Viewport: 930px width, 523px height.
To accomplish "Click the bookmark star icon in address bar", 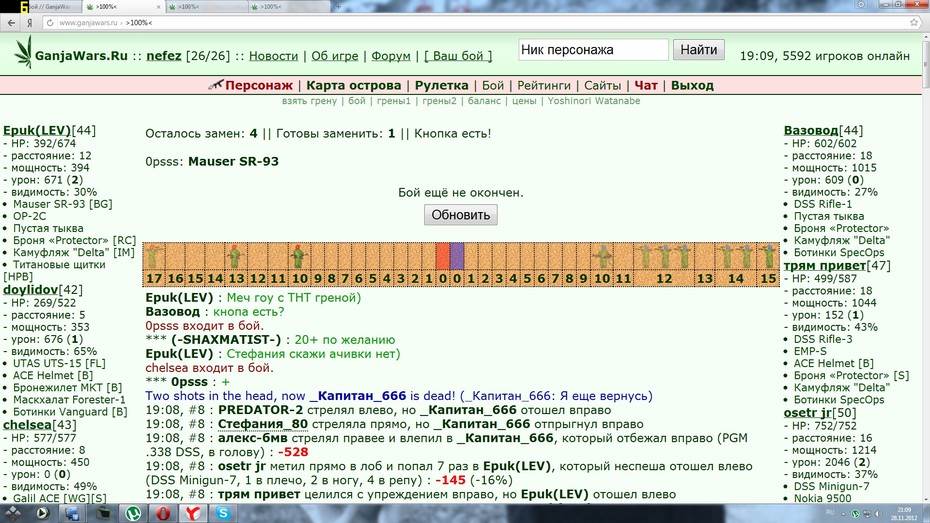I will pos(914,23).
